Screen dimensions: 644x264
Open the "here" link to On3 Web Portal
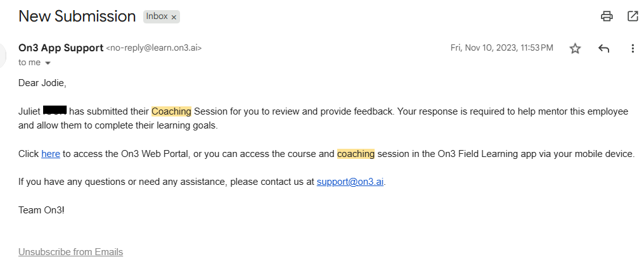(51, 154)
